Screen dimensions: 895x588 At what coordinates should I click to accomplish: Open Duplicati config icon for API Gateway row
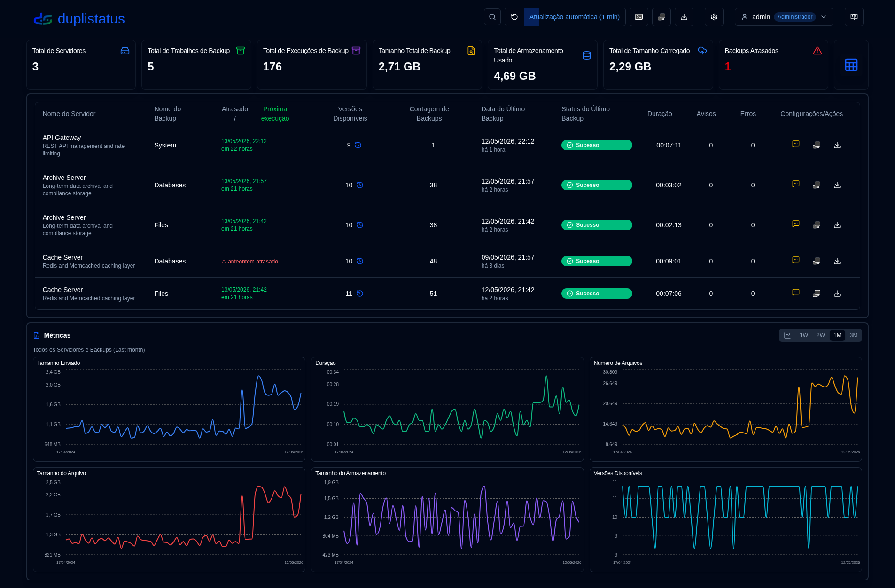(817, 145)
